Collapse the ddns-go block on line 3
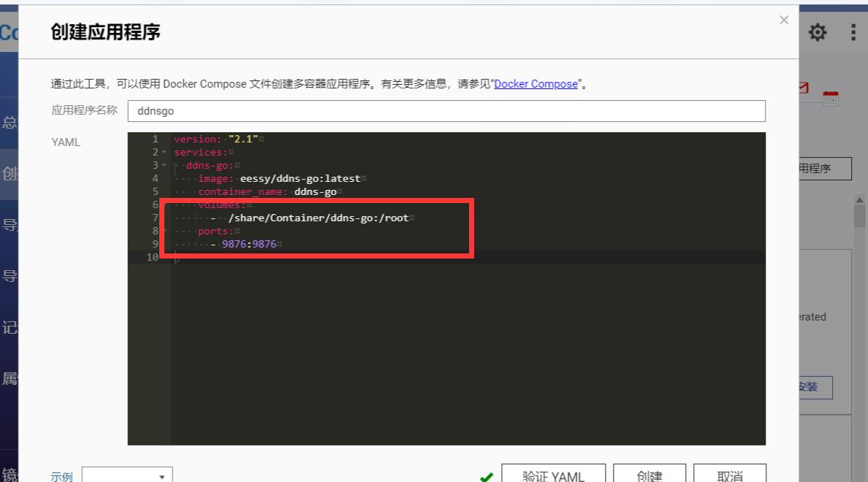This screenshot has height=482, width=868. click(164, 165)
